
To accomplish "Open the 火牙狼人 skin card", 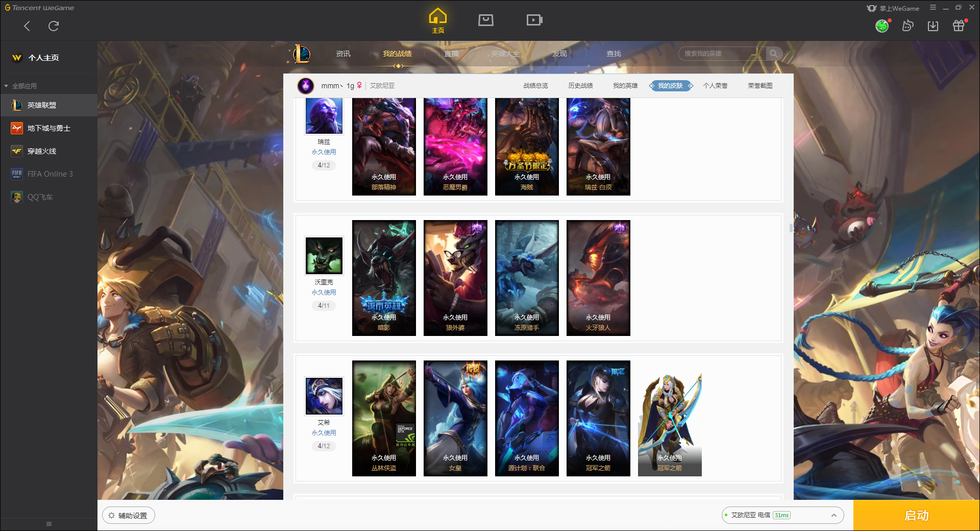I will [598, 278].
